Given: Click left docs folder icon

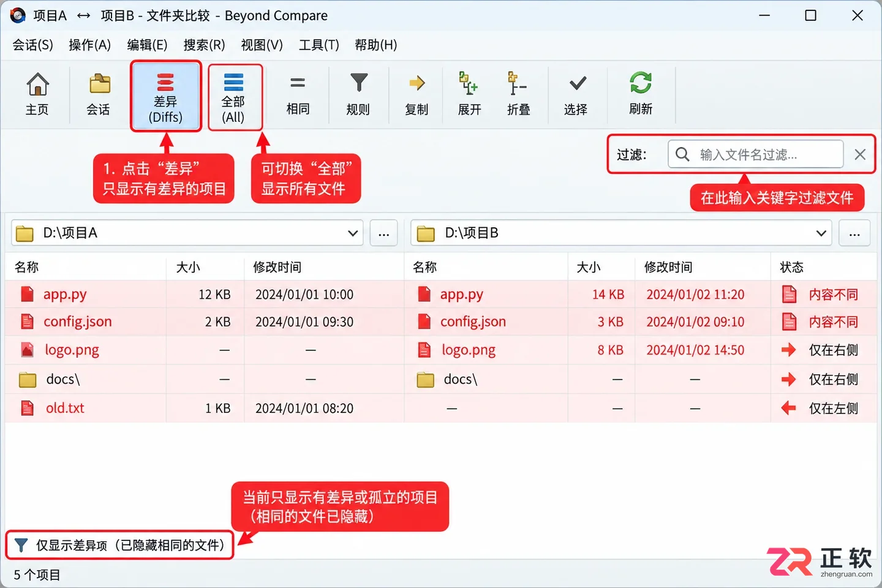Looking at the screenshot, I should (28, 380).
